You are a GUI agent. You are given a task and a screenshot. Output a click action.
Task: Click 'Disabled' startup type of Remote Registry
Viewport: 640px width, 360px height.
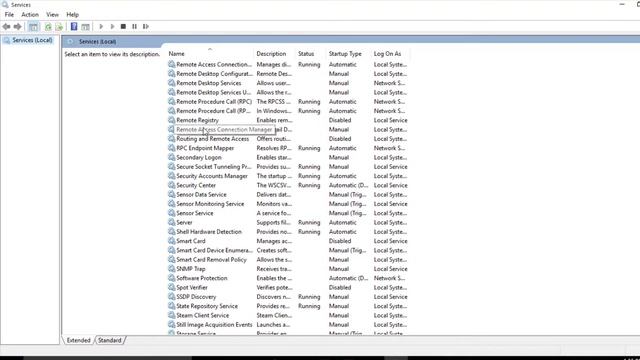tap(340, 120)
